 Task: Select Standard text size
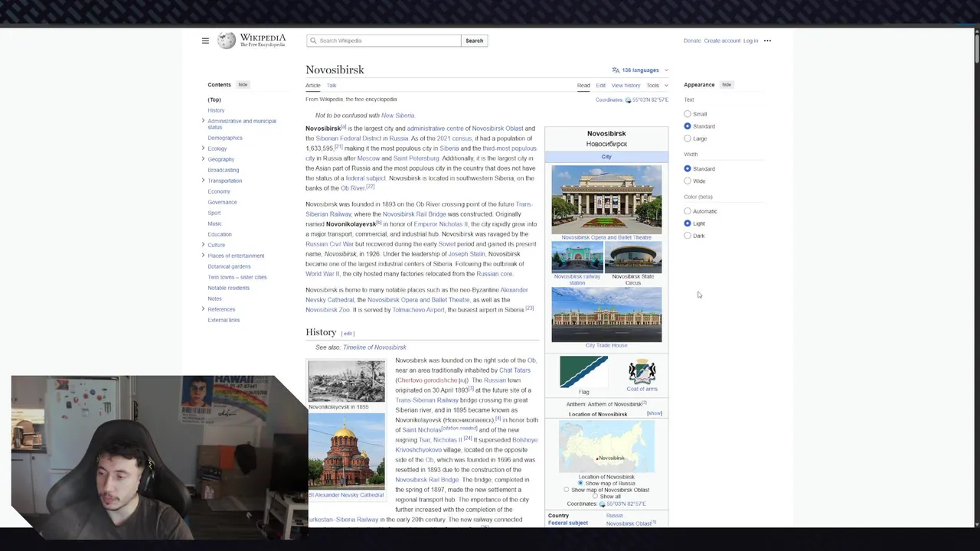[x=688, y=126]
